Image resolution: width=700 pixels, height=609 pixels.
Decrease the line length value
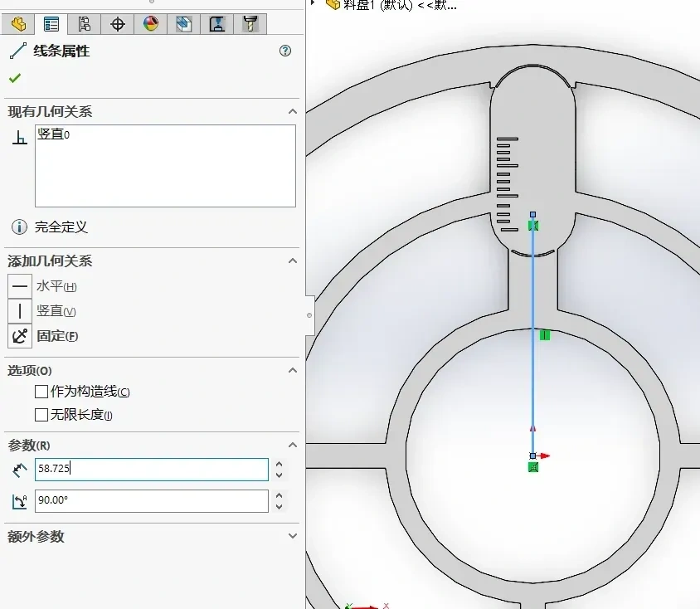(279, 475)
